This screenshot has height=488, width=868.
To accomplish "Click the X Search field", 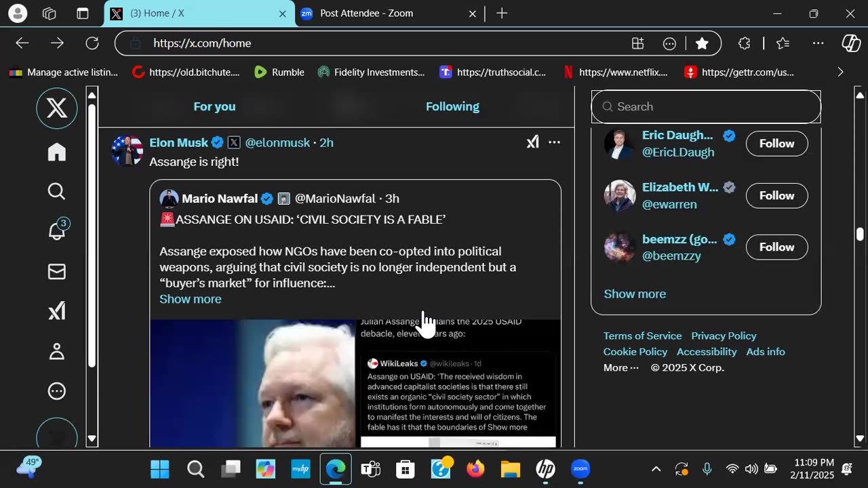I will [x=706, y=106].
